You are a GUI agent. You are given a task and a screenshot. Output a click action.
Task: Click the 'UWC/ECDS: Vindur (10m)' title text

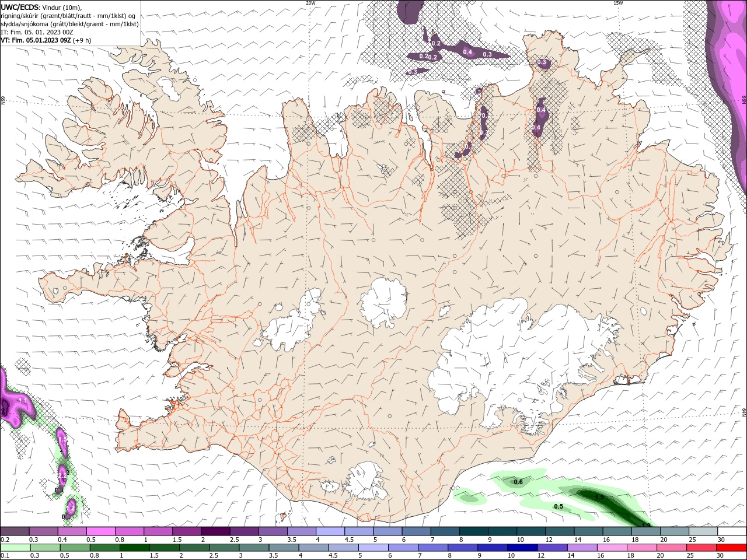coord(41,7)
